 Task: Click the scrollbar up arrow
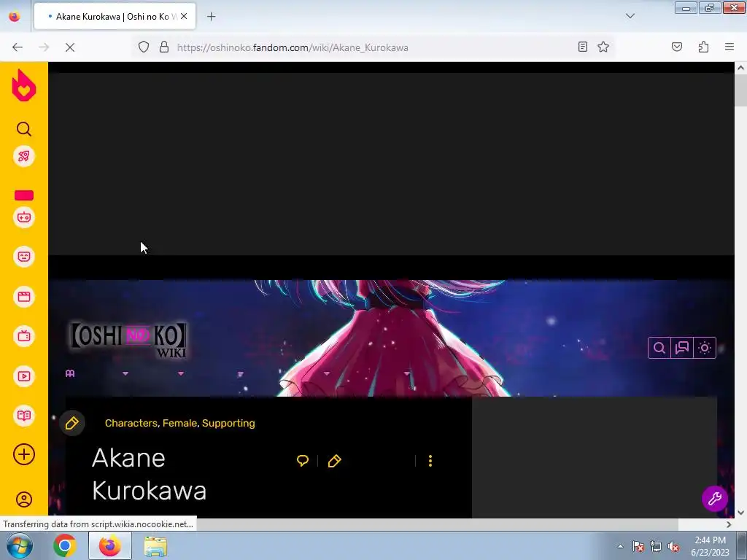pos(740,68)
